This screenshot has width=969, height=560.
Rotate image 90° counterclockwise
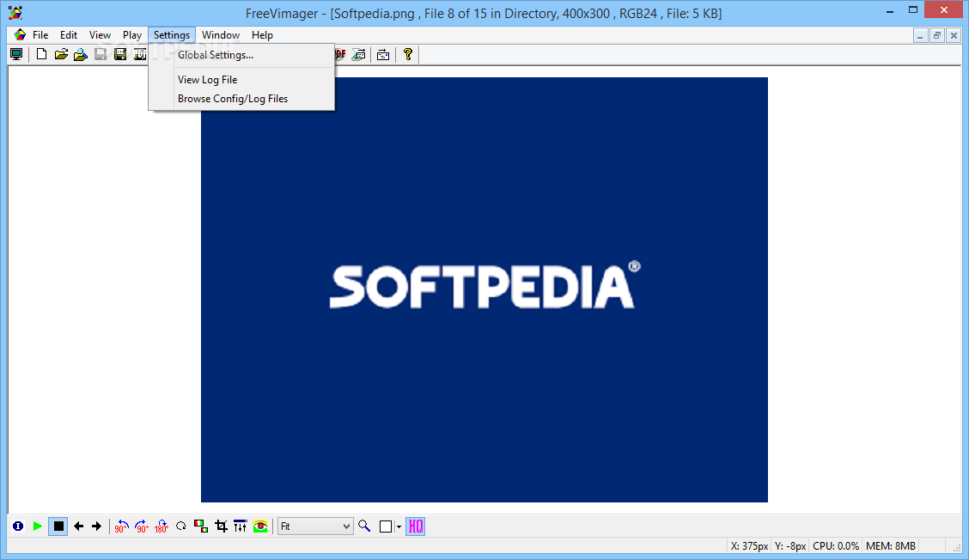pyautogui.click(x=121, y=526)
